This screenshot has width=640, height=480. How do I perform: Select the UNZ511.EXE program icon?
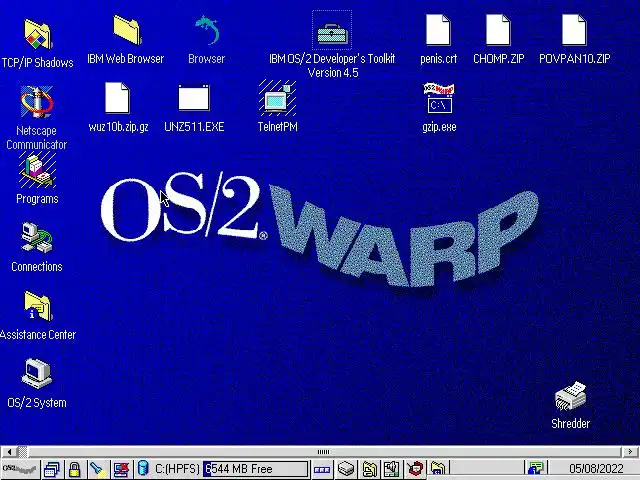tap(194, 98)
